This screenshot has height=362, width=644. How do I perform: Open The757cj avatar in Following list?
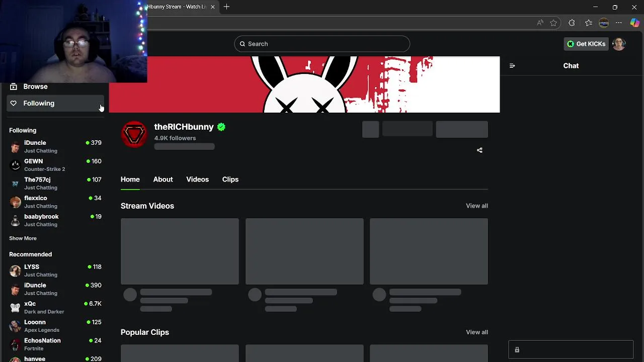tap(15, 184)
